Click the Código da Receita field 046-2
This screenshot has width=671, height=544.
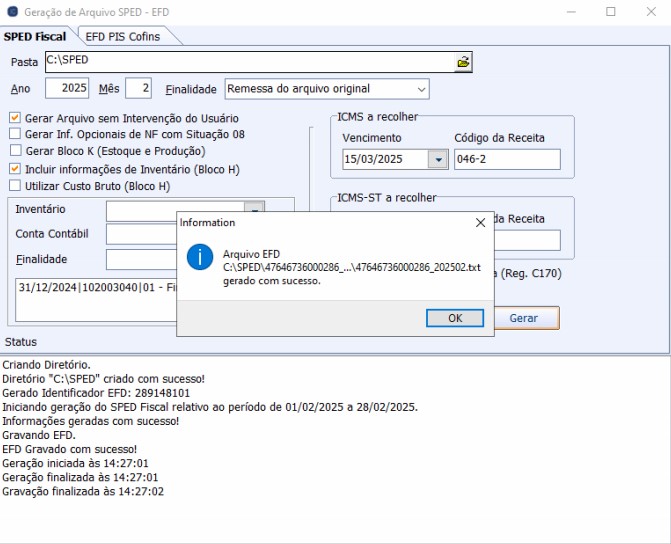click(x=507, y=160)
